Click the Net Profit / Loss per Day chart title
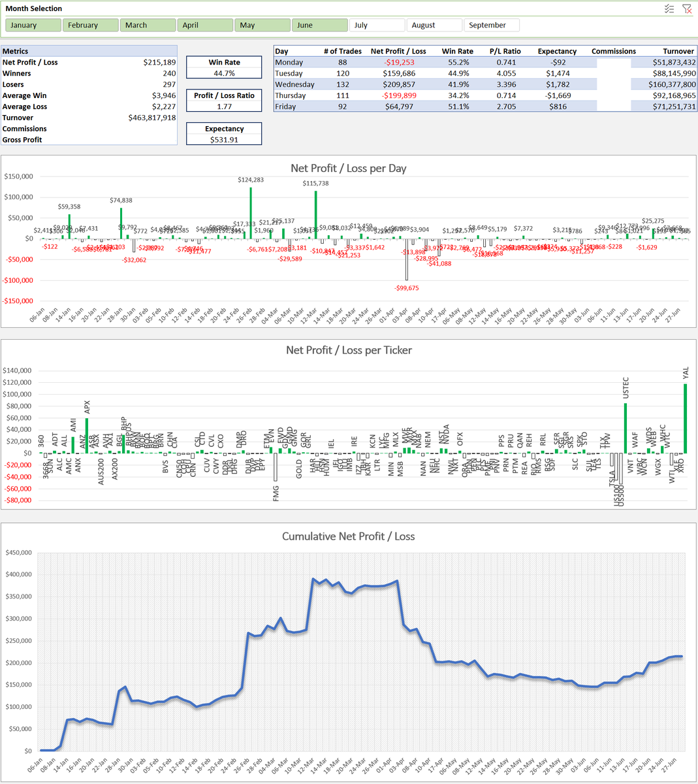 click(349, 168)
